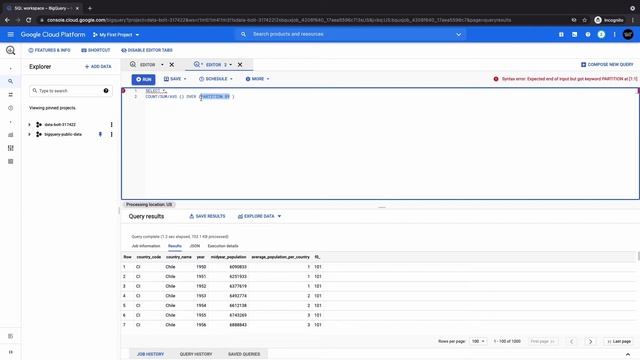Go to next results page arrow
The image size is (640, 360).
(590, 341)
